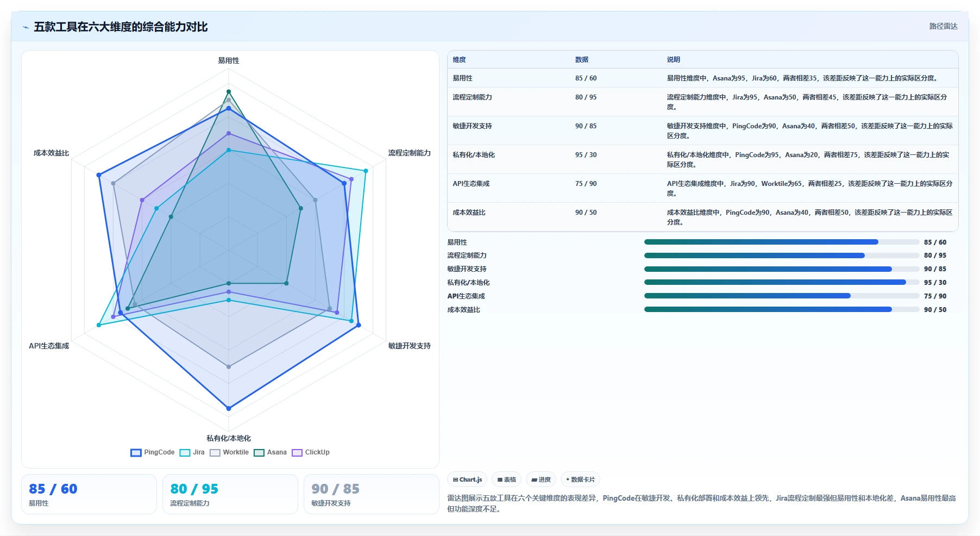The height and width of the screenshot is (536, 980).
Task: Click the 敏捷开发支持 radar axis label
Action: point(410,346)
